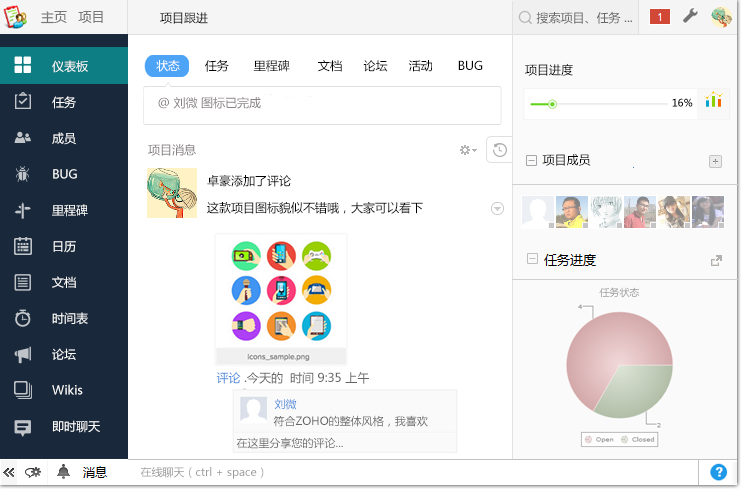Screen dimensions: 744x495
Task: Open the dropdown arrow on 卓豪's post
Action: click(497, 208)
